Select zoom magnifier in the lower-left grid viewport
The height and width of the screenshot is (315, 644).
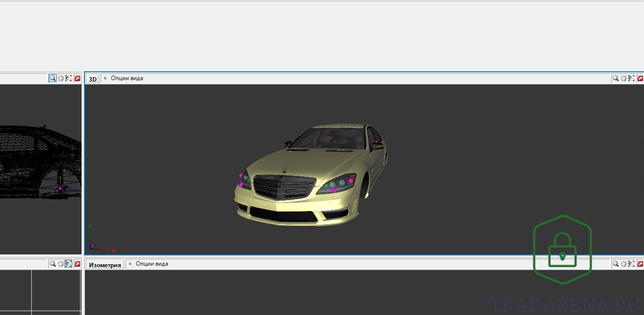click(x=52, y=264)
